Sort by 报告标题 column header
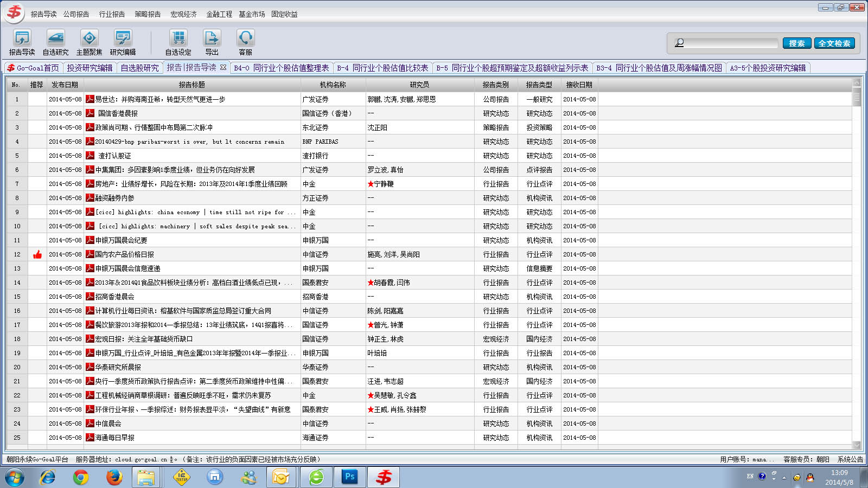 coord(192,85)
